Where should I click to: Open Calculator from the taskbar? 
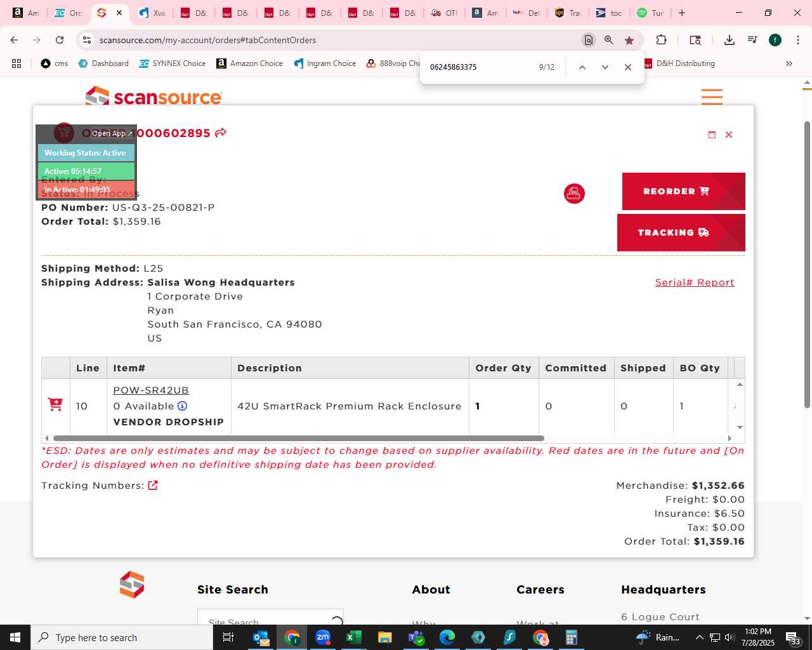(x=572, y=637)
